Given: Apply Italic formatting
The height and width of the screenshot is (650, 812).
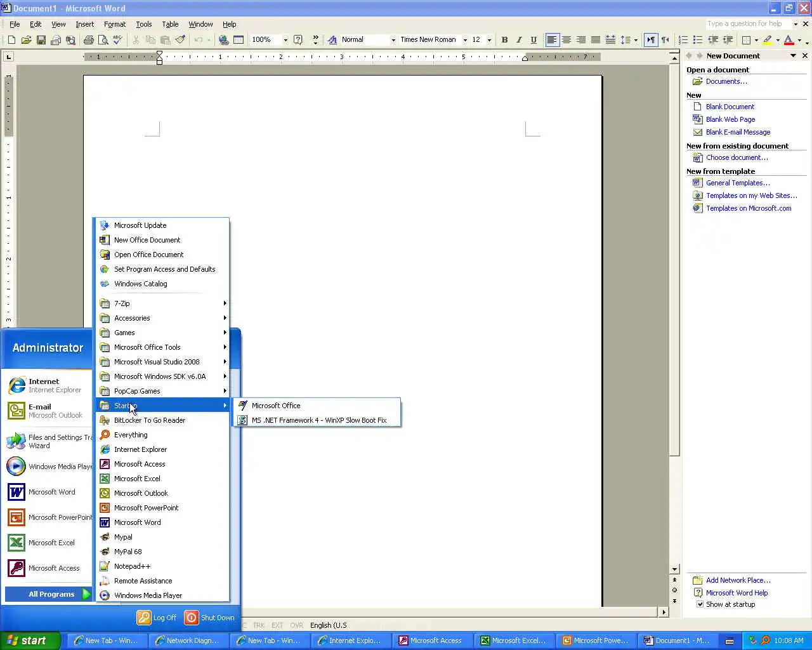Looking at the screenshot, I should pyautogui.click(x=519, y=39).
